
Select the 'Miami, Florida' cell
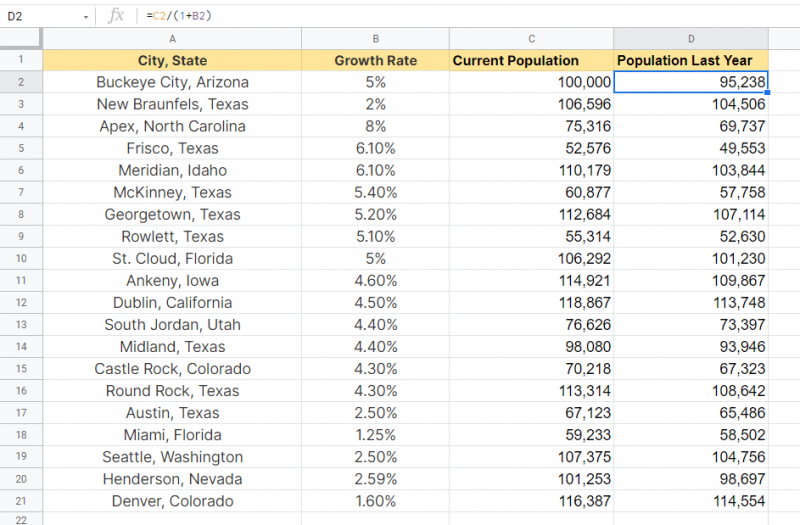tap(172, 435)
